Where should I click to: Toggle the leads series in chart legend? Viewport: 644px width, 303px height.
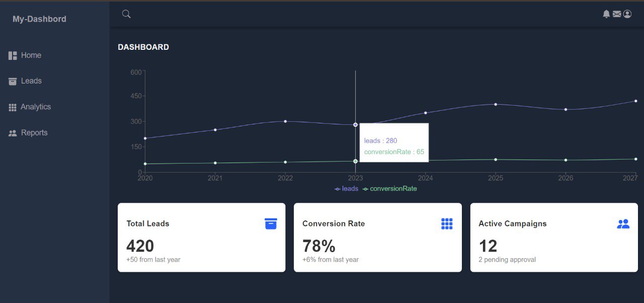(347, 189)
